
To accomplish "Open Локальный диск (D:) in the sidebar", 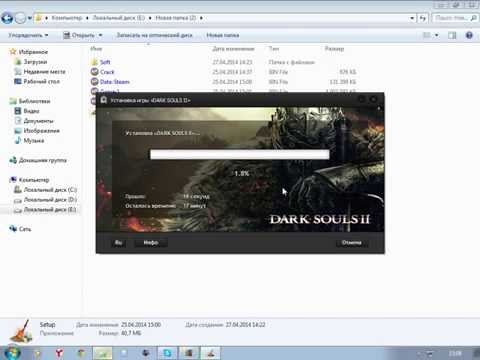I will [50, 200].
